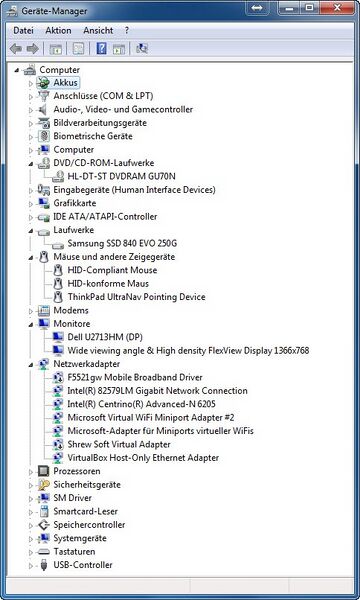Click the Modems category icon

coord(44,310)
